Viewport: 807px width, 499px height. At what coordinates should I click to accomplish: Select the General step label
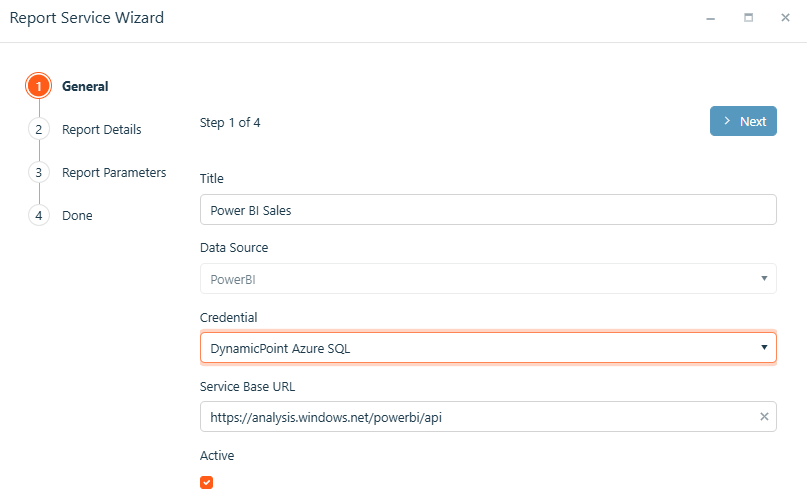click(85, 86)
